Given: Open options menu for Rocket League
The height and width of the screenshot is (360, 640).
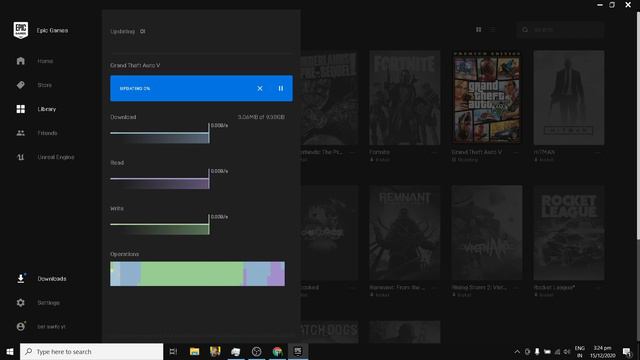Looking at the screenshot, I should [599, 287].
